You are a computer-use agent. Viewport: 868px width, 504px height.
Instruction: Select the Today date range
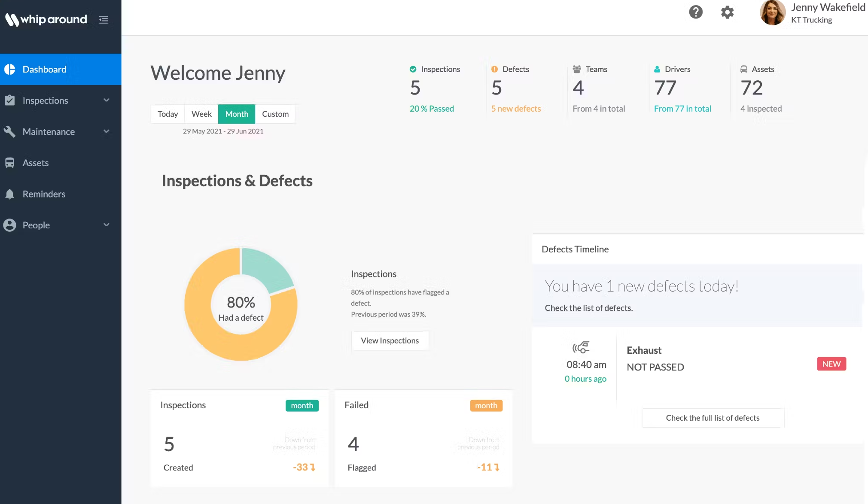click(168, 114)
